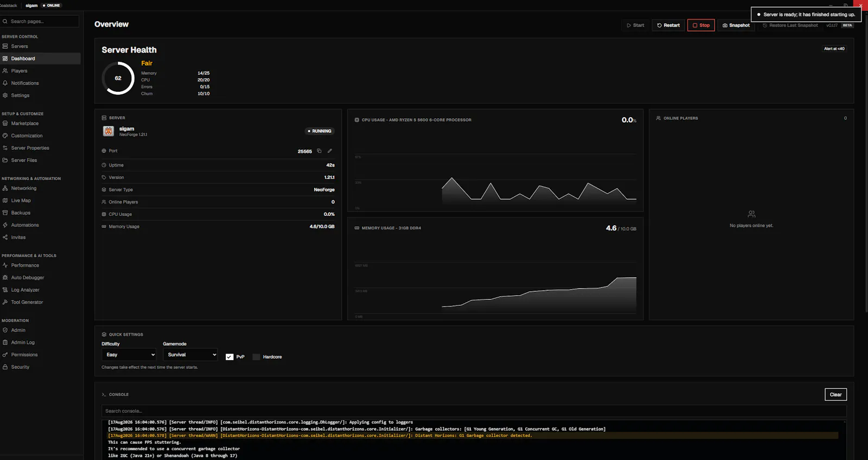Click the Players sidebar icon
The image size is (868, 460).
point(5,71)
